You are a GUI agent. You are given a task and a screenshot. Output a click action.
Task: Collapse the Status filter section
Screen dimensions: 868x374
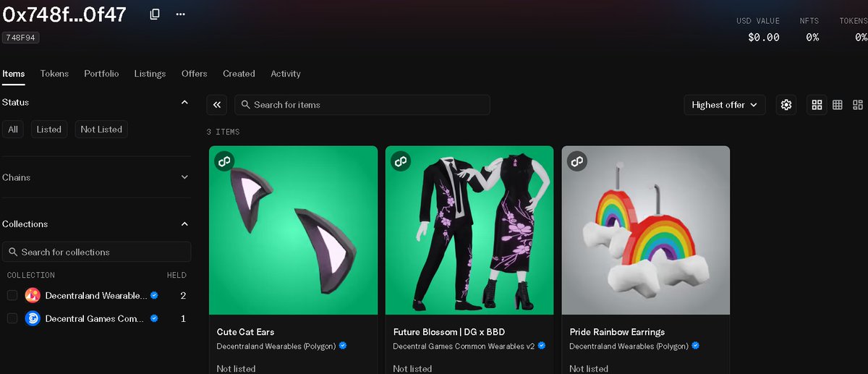point(184,103)
